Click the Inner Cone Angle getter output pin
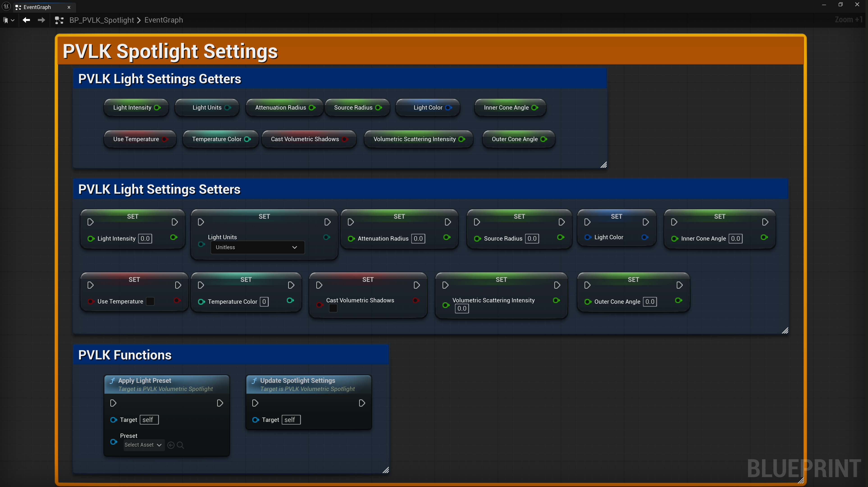 click(x=535, y=108)
